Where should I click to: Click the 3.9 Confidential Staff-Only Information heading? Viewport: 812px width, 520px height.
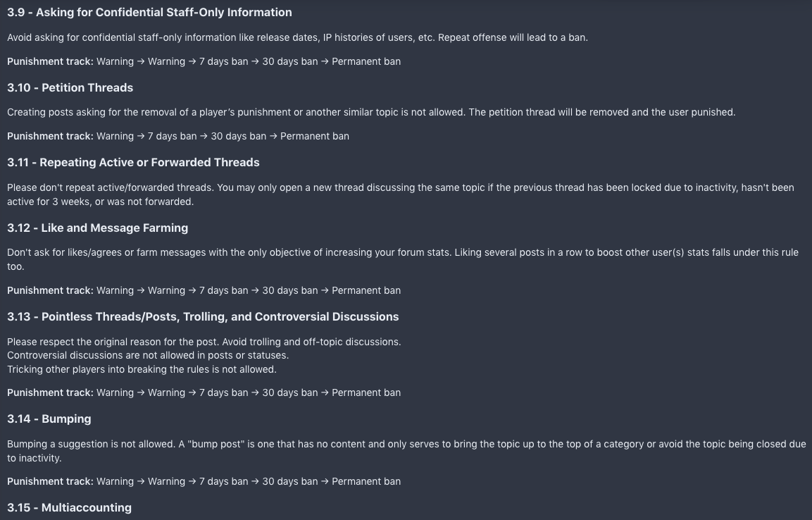point(149,13)
